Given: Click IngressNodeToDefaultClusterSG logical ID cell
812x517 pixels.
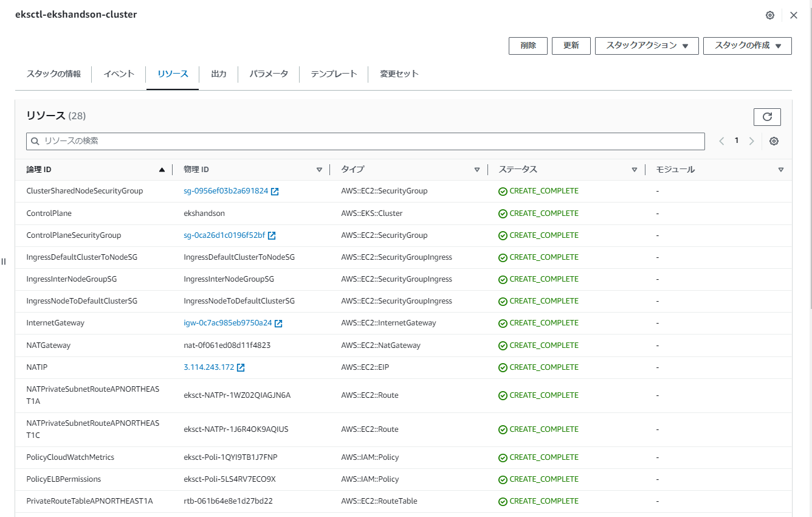Looking at the screenshot, I should coord(82,301).
